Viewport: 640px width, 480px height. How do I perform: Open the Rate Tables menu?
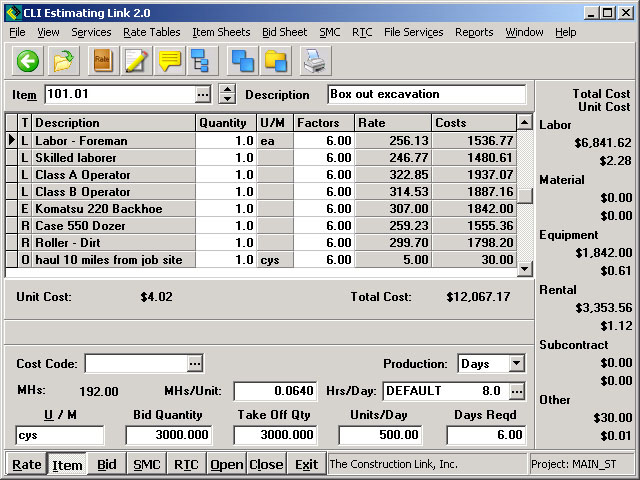(152, 32)
